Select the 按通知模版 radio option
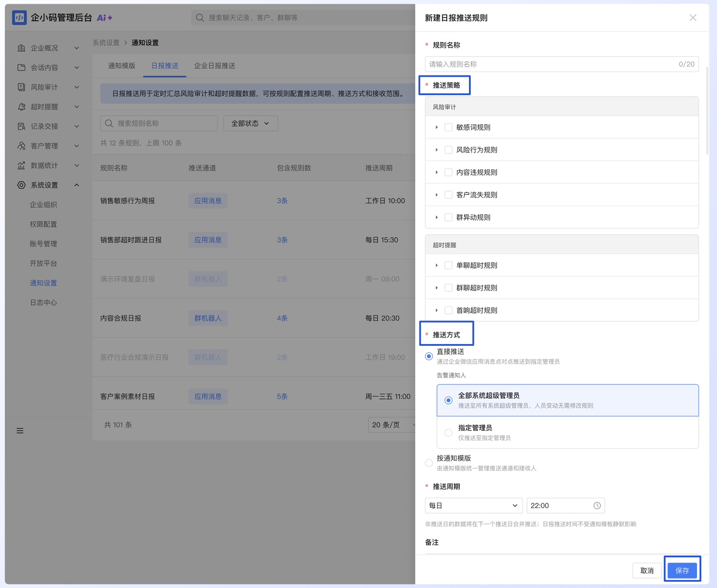Viewport: 717px width, 588px height. [x=429, y=463]
